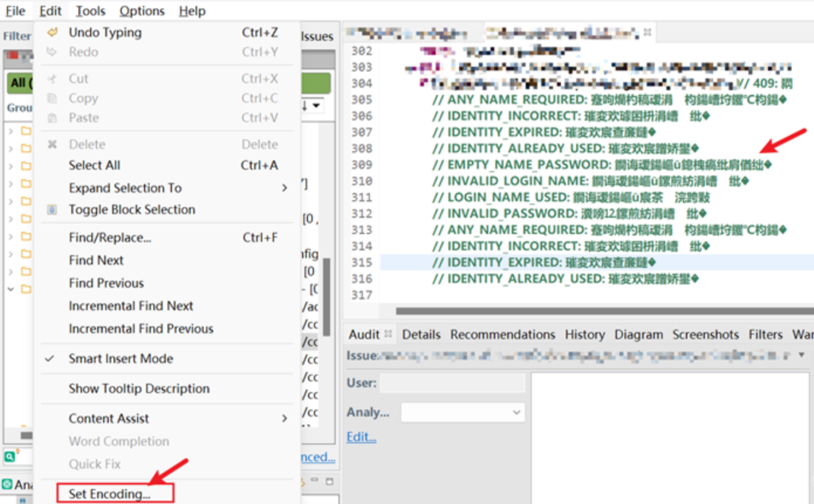Image resolution: width=814 pixels, height=504 pixels.
Task: Click the issues list vertical scrollbar
Action: pyautogui.click(x=327, y=297)
